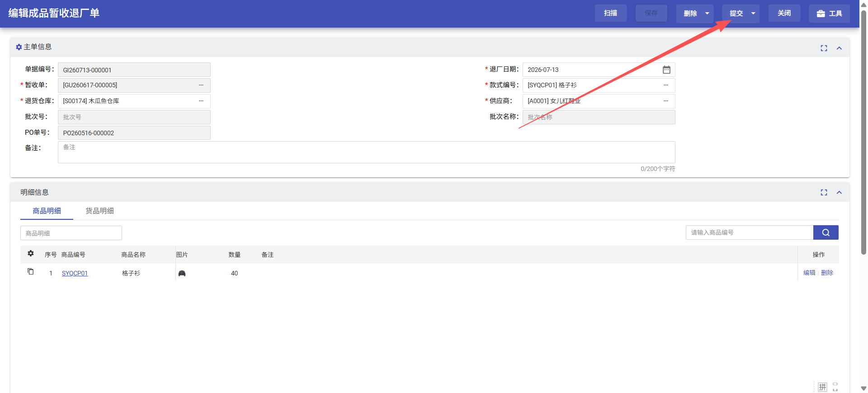Click the gear icon beside 主单信息

[x=19, y=47]
